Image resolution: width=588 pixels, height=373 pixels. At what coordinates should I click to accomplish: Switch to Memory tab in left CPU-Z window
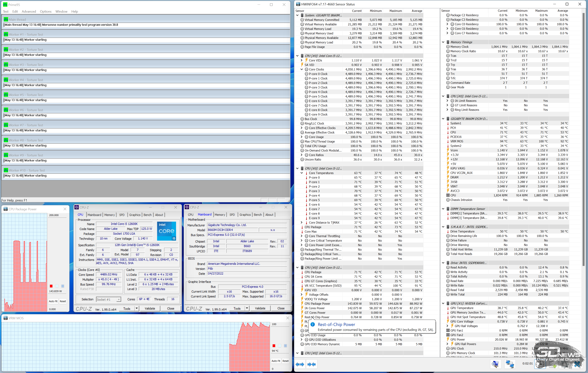point(109,215)
